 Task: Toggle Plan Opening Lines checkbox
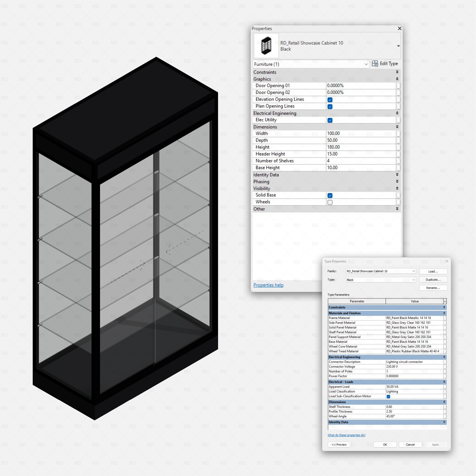(330, 107)
